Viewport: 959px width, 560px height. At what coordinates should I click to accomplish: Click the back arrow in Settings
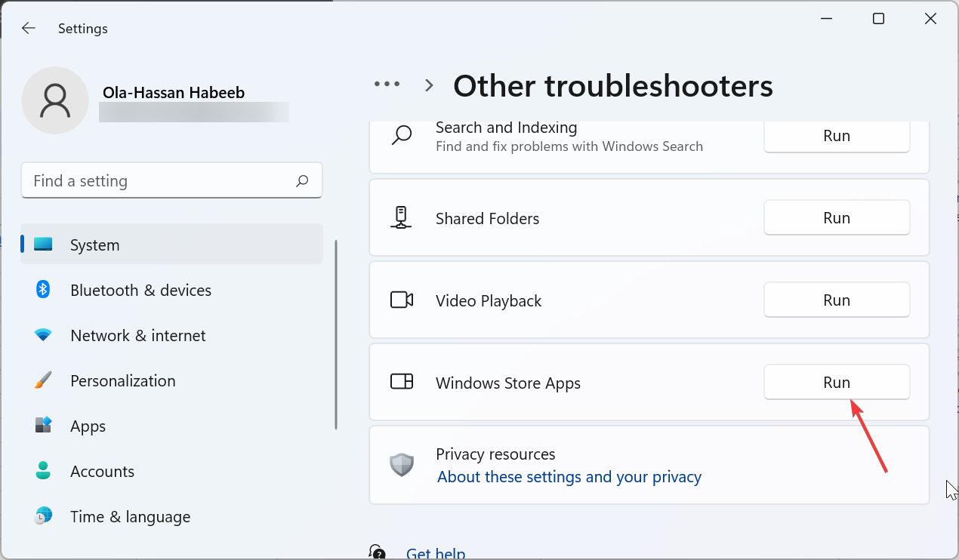[x=28, y=29]
